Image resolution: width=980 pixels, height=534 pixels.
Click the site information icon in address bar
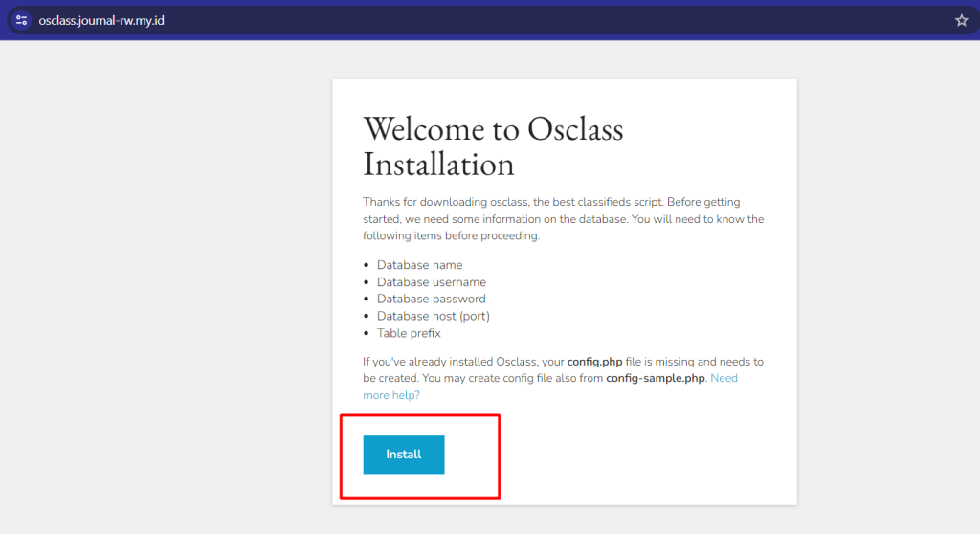(21, 21)
